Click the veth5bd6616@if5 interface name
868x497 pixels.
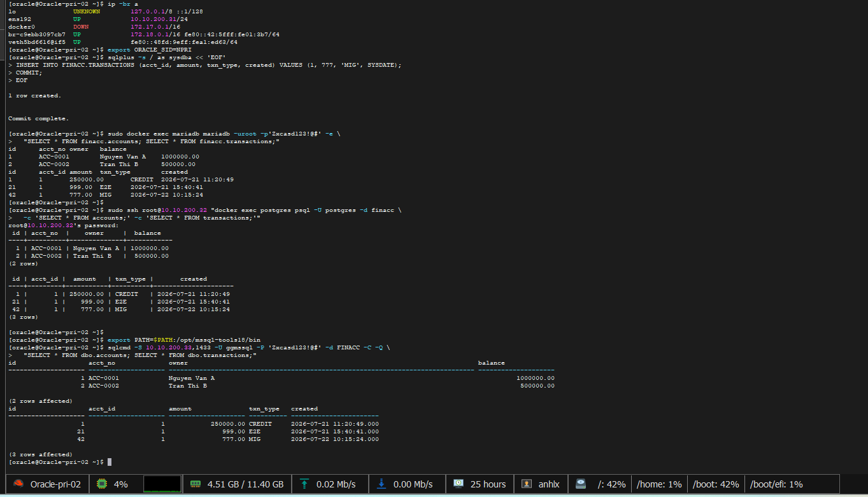(37, 42)
